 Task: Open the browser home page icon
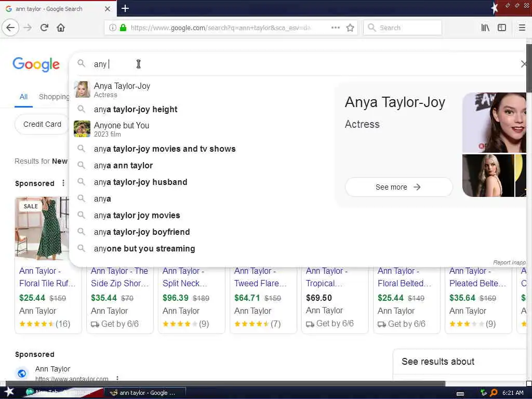(x=61, y=28)
